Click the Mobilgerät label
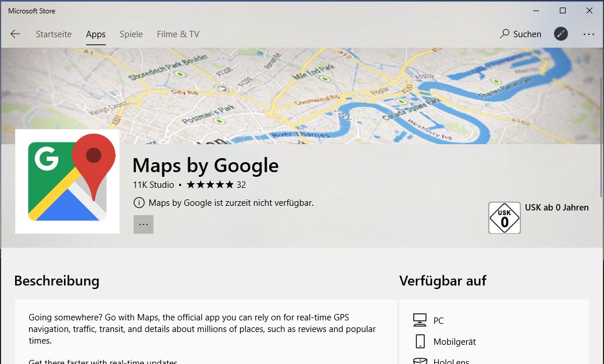Viewport: 604px width, 364px height. (455, 342)
